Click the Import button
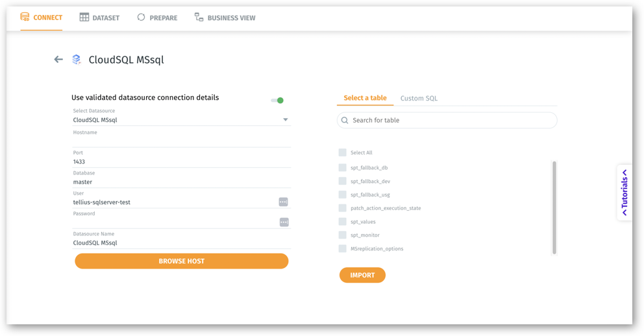This screenshot has height=336, width=644. click(x=362, y=275)
